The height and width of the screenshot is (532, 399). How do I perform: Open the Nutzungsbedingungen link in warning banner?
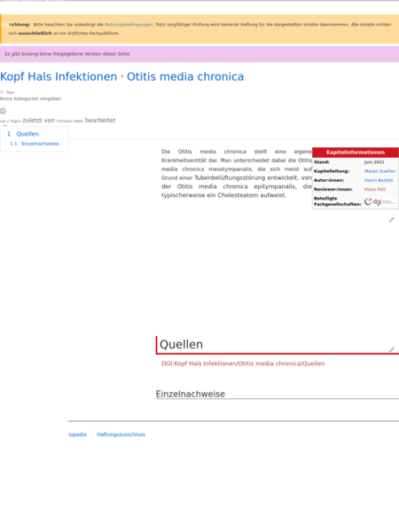pos(129,25)
